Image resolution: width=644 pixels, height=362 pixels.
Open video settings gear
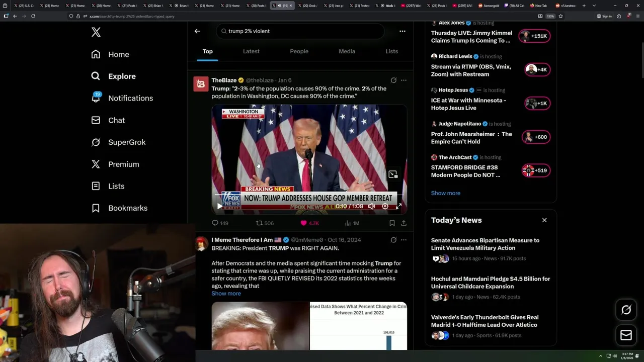(385, 206)
